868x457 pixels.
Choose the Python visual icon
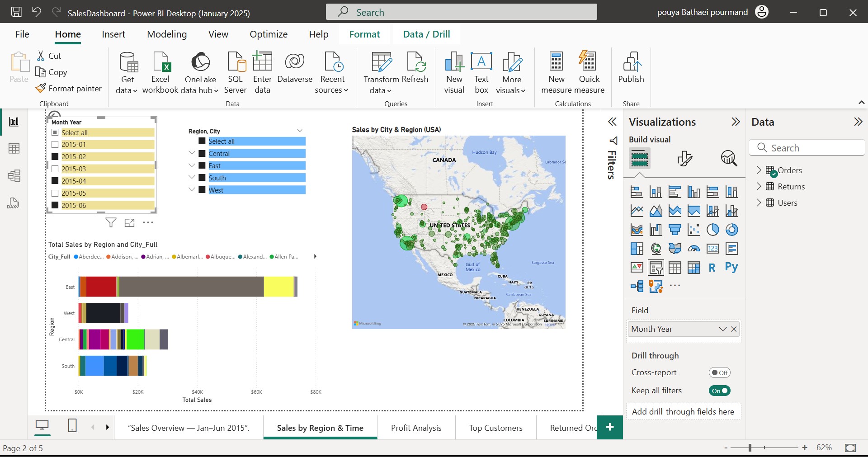coord(731,267)
